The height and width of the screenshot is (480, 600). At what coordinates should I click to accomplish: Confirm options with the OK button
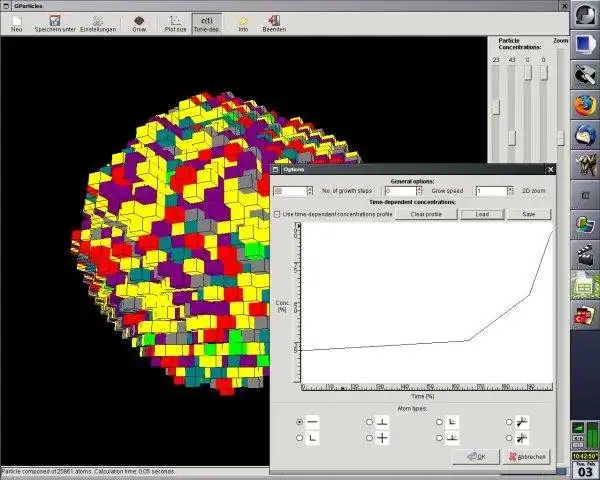476,457
